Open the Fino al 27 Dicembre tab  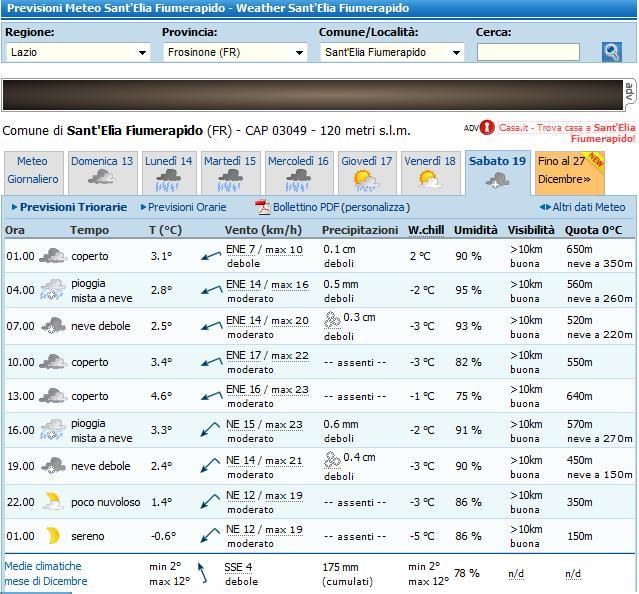click(565, 171)
